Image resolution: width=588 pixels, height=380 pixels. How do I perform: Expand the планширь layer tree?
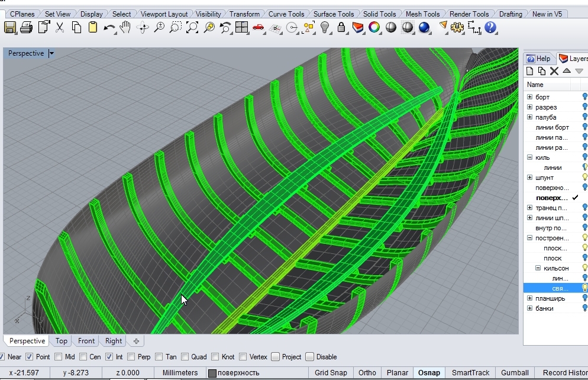(529, 298)
